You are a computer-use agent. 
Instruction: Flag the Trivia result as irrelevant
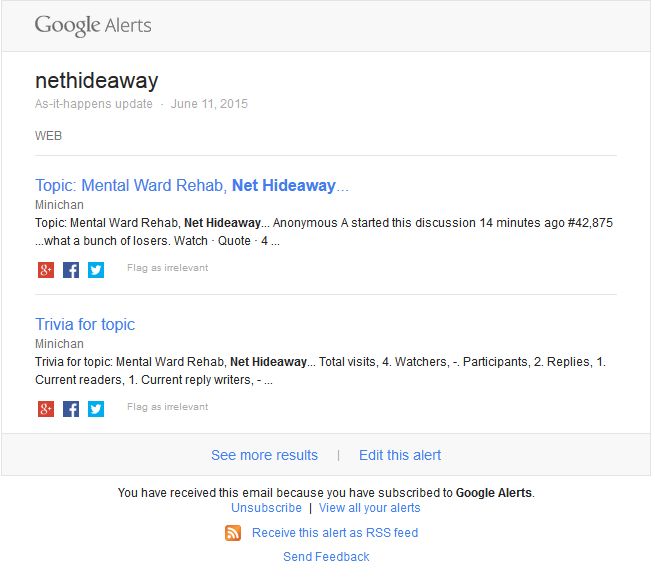168,407
